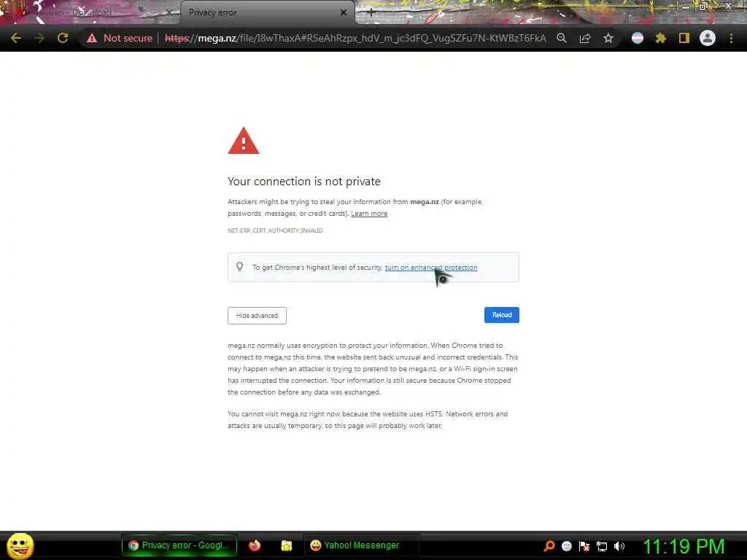
Task: Go back using the browser back arrow
Action: point(16,38)
